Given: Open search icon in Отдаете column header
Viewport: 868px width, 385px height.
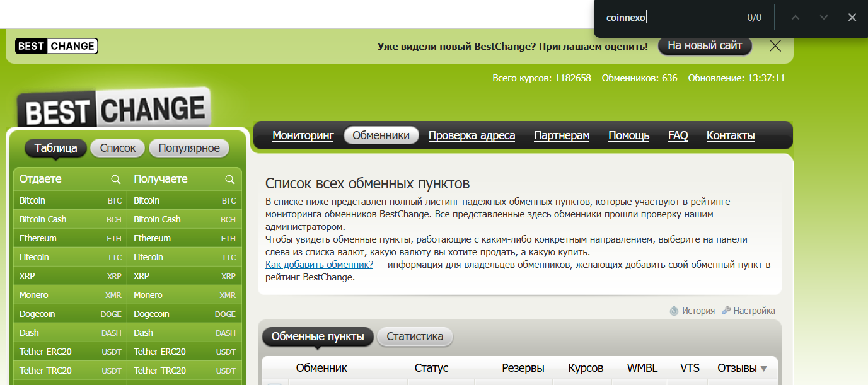Looking at the screenshot, I should (x=116, y=180).
